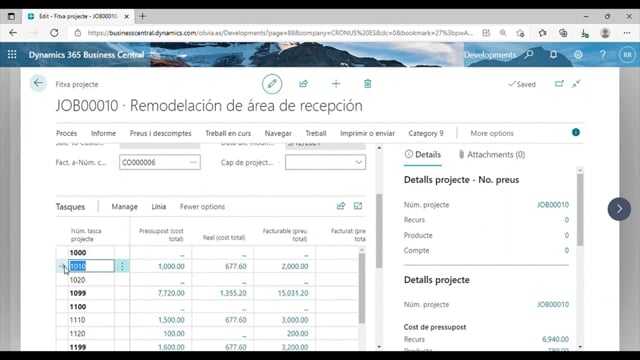Open page in new window icon
Image resolution: width=640 pixels, height=360 pixels.
pos(559,84)
